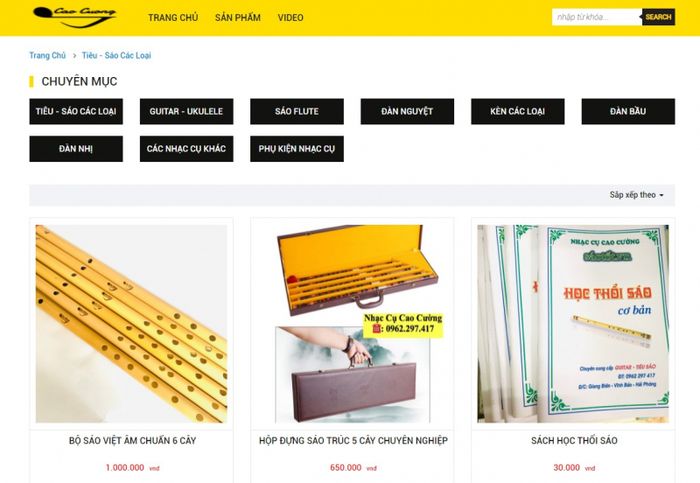Open the six bamboo flutes product image

coord(131,324)
